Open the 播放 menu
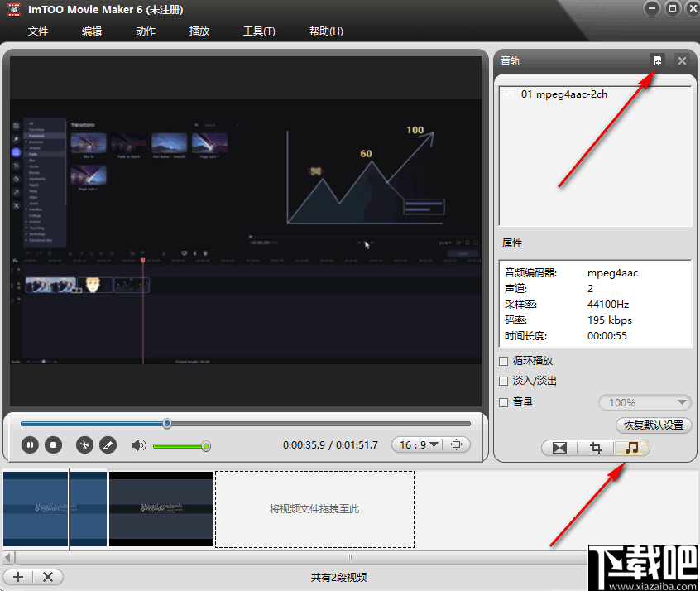 (x=199, y=31)
